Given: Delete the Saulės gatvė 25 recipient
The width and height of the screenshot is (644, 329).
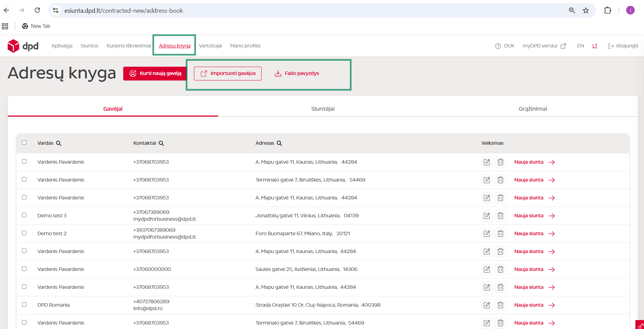Looking at the screenshot, I should tap(501, 269).
